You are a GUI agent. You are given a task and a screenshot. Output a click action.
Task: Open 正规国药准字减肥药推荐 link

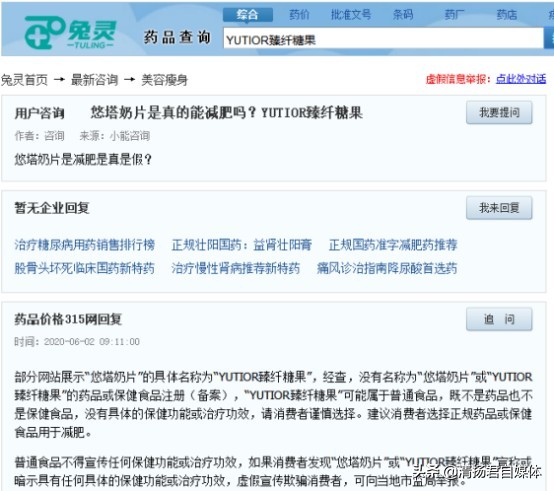coord(393,245)
